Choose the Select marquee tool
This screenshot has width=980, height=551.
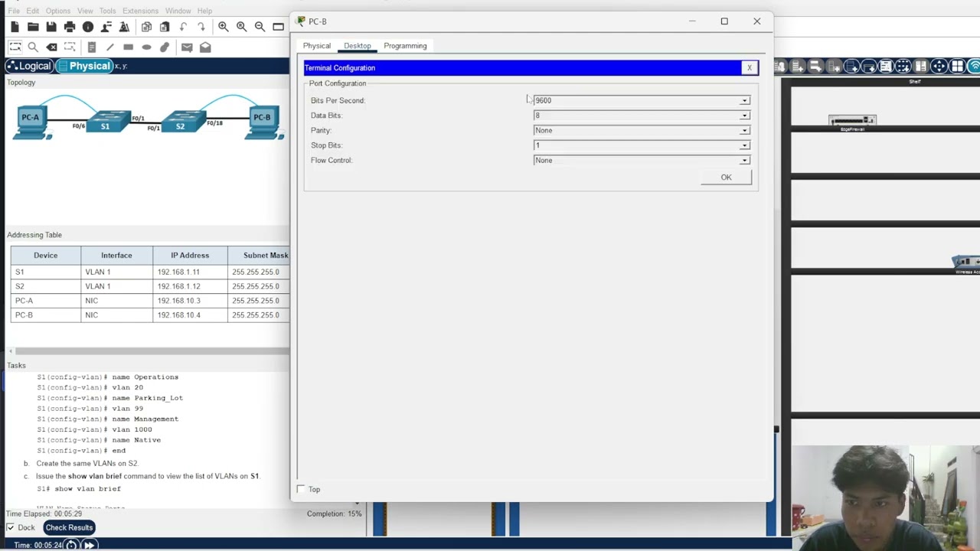15,47
